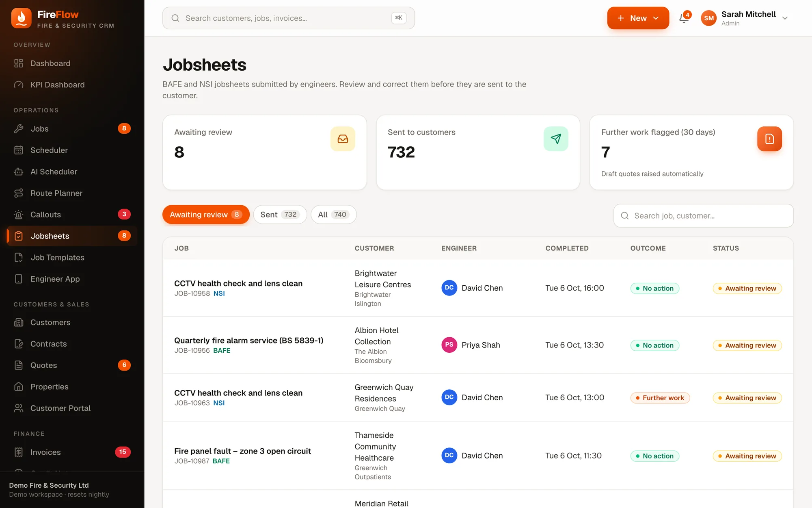Open Sarah Mitchell account menu chevron
812x508 pixels.
[785, 18]
